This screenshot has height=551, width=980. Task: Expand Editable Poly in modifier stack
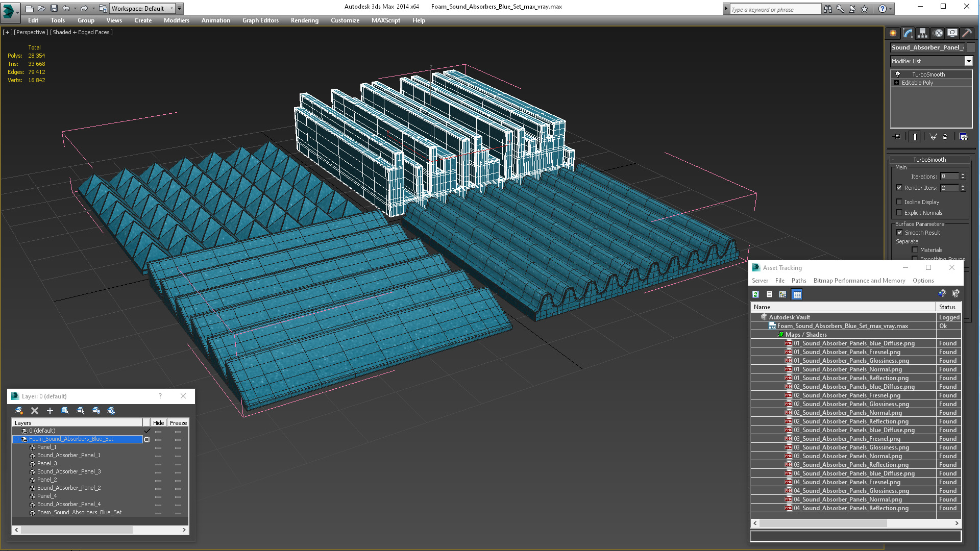(896, 83)
